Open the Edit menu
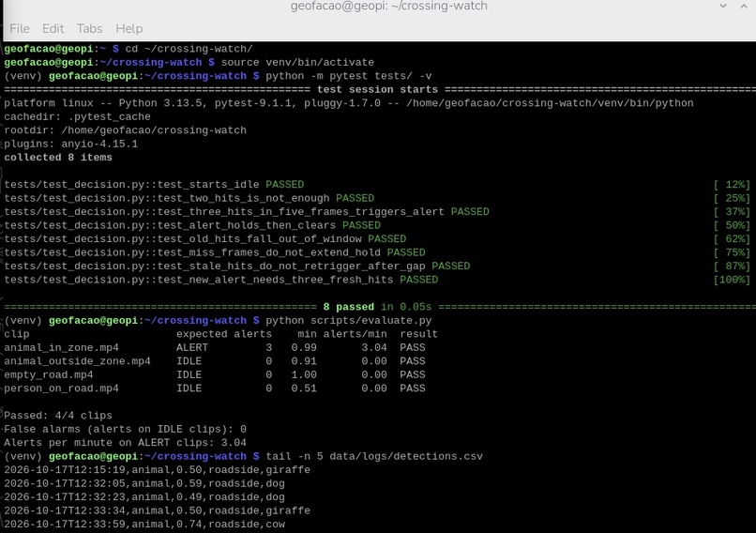756x533 pixels. click(53, 29)
